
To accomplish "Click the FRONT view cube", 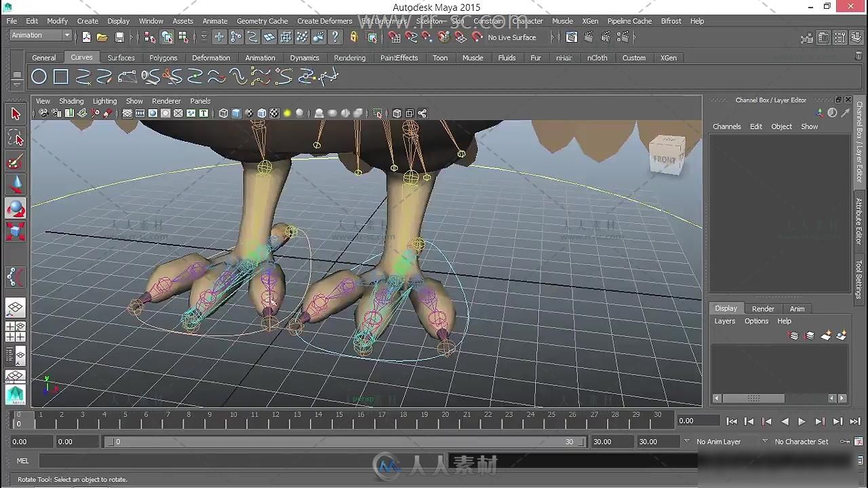I will pos(666,156).
